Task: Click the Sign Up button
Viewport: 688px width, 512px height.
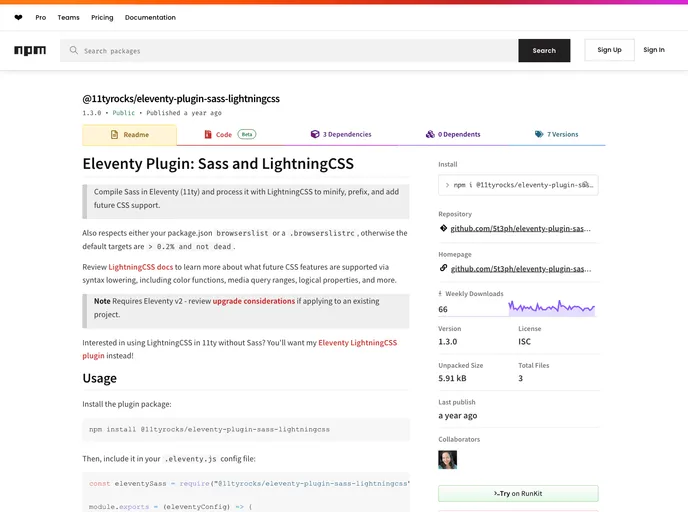Action: pos(609,50)
